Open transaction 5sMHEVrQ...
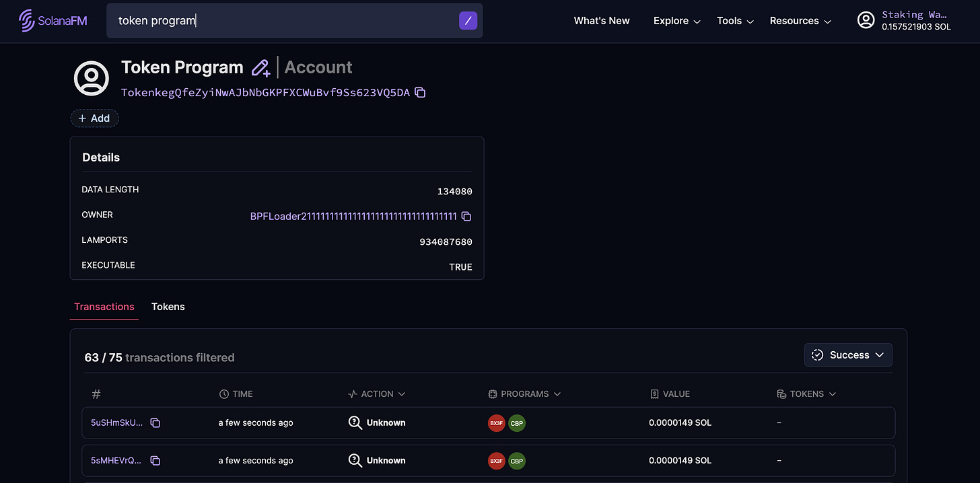The image size is (980, 483). click(116, 461)
